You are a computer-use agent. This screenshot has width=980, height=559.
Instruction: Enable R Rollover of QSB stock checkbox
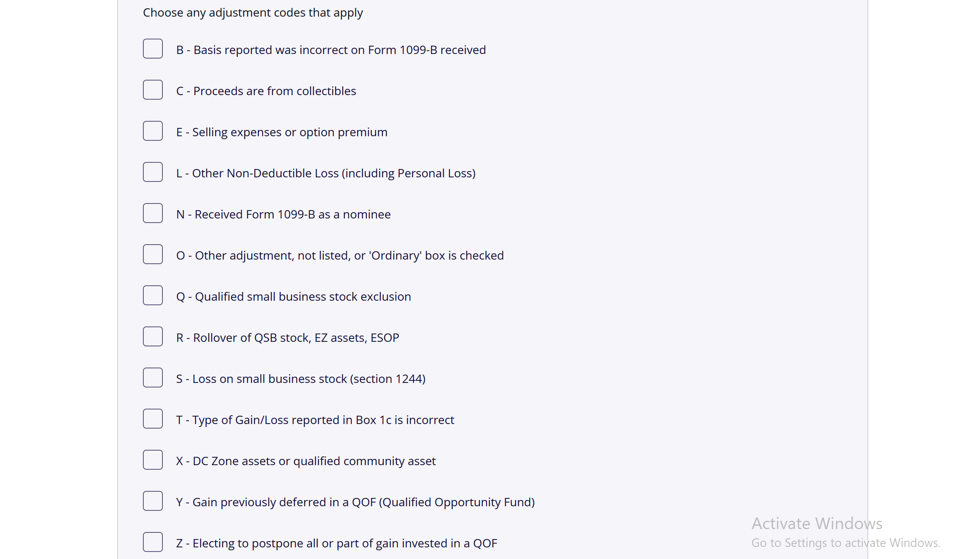coord(152,337)
